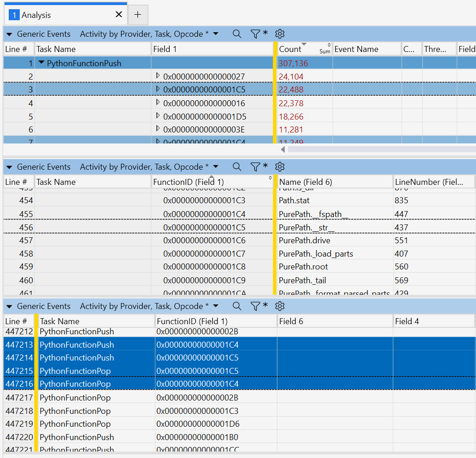Open filter icon in top Generic Events panel
Image resolution: width=476 pixels, height=458 pixels.
click(x=255, y=34)
